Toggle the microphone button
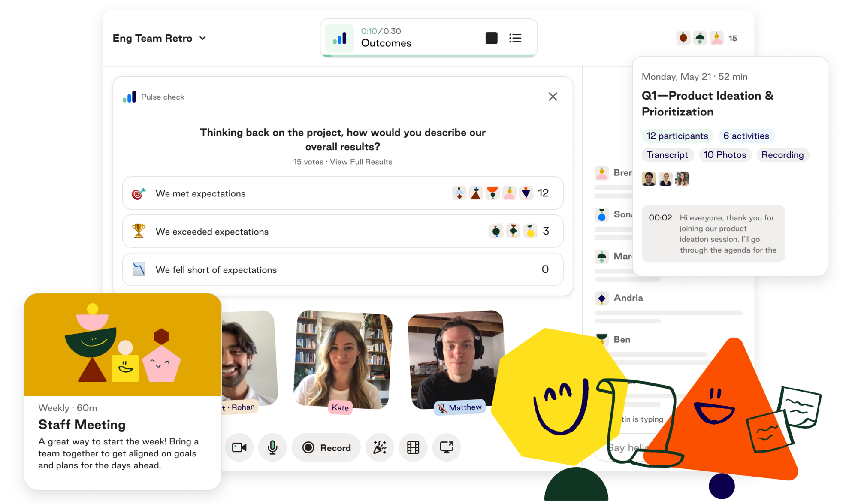 point(272,448)
